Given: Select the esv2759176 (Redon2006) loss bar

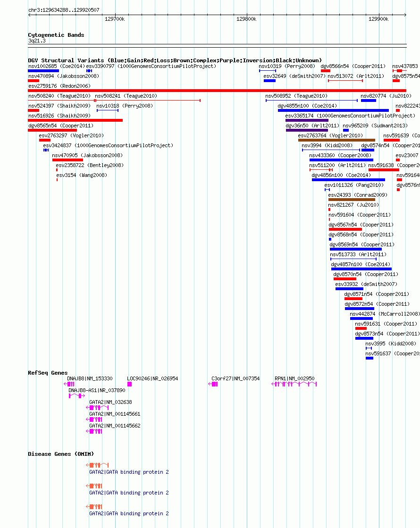Looking at the screenshot, I should coord(217,91).
